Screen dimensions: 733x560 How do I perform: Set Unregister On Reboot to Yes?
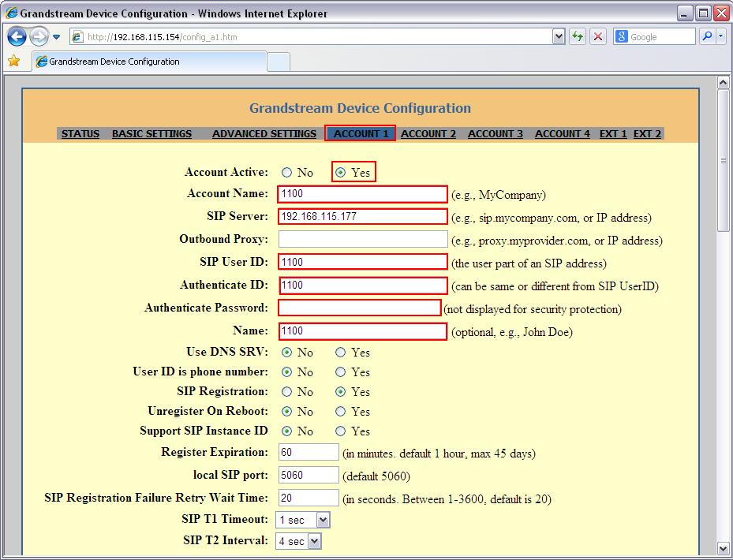(340, 412)
